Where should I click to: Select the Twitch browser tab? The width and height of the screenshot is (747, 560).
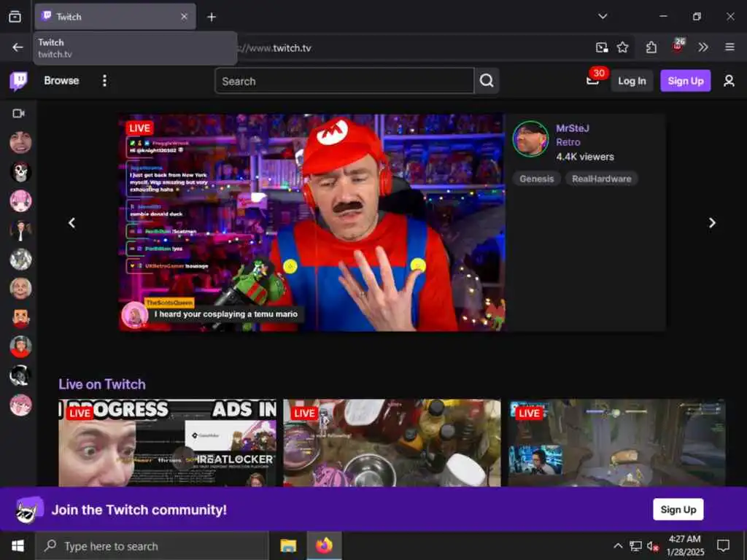point(115,17)
